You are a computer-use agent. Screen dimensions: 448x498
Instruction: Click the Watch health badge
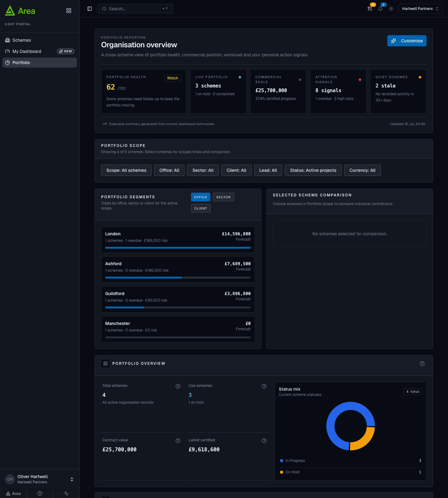pos(173,78)
